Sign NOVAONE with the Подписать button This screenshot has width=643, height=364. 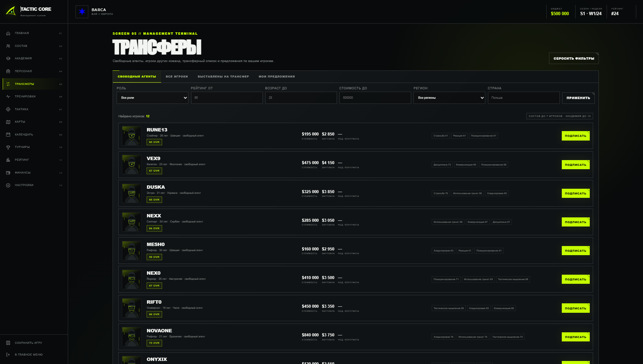[576, 337]
